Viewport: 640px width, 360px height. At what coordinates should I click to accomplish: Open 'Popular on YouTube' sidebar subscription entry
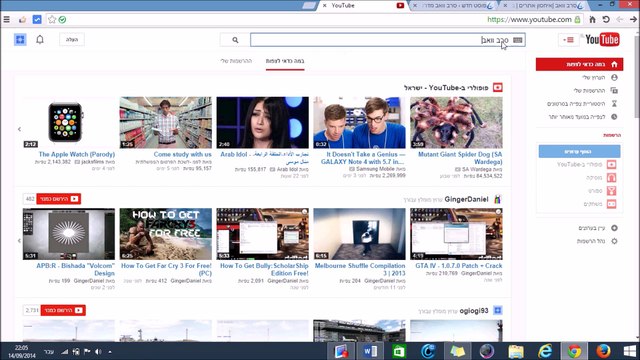click(x=580, y=164)
